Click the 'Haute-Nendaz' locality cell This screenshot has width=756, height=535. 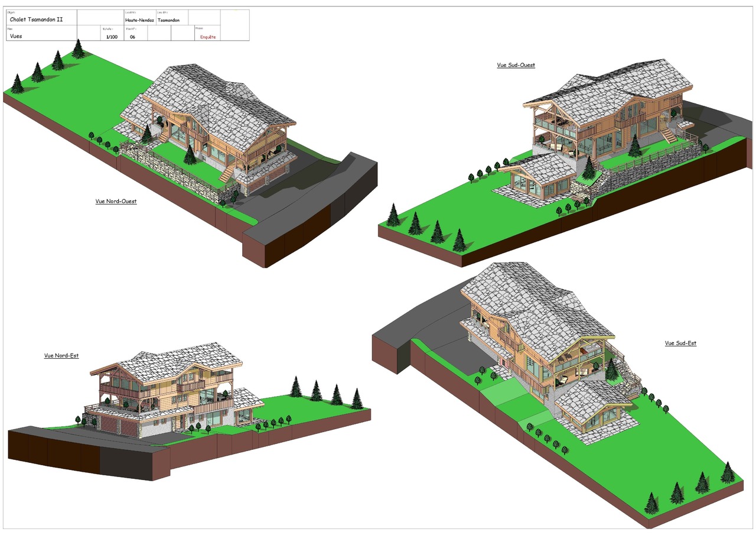coord(139,20)
